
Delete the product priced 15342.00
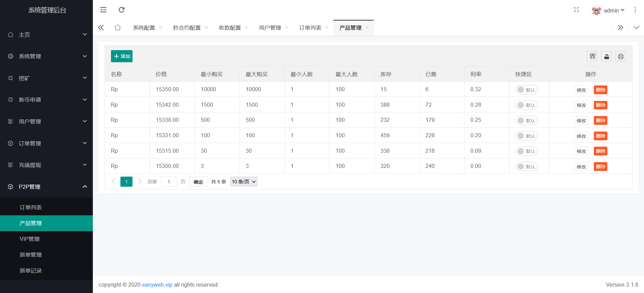click(600, 105)
